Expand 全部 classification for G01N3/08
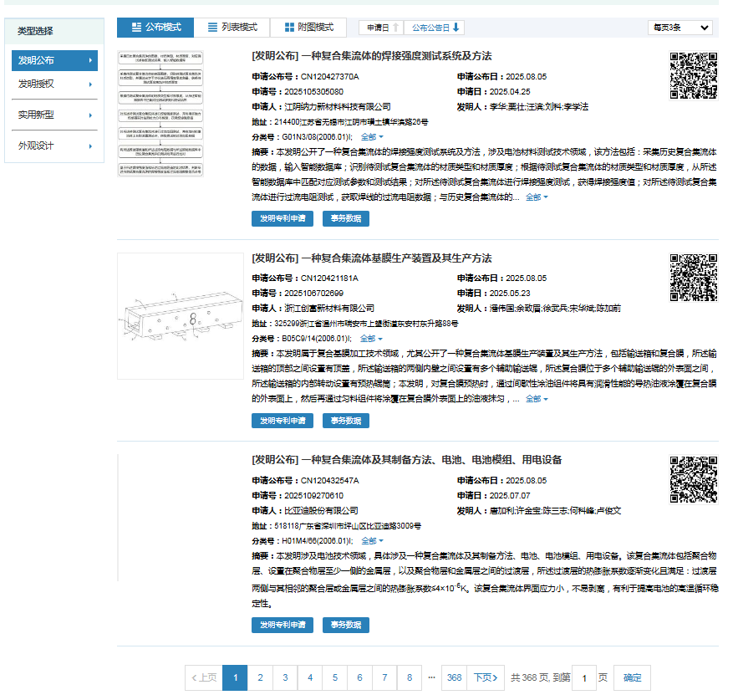The image size is (733, 700). pyautogui.click(x=372, y=136)
